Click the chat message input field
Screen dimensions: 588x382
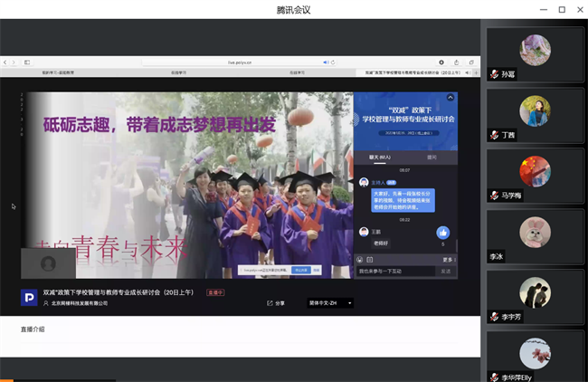395,271
